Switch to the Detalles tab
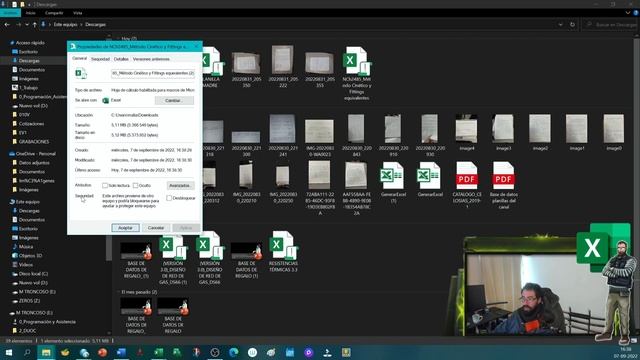Screen dimensions: 640x360 point(121,59)
